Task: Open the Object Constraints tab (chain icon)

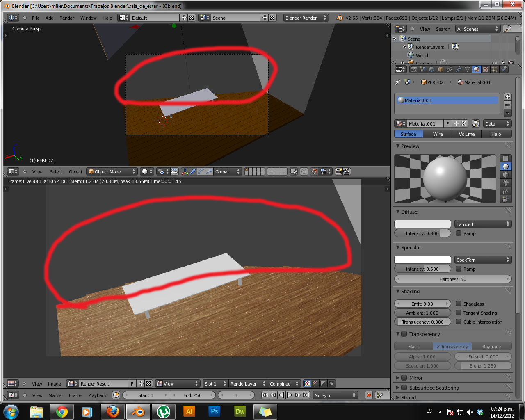Action: coord(450,69)
